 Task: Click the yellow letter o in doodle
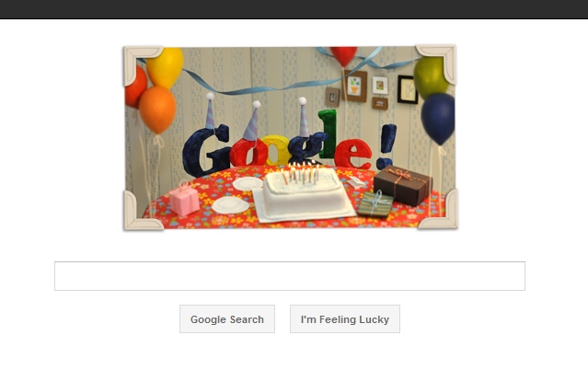[274, 150]
